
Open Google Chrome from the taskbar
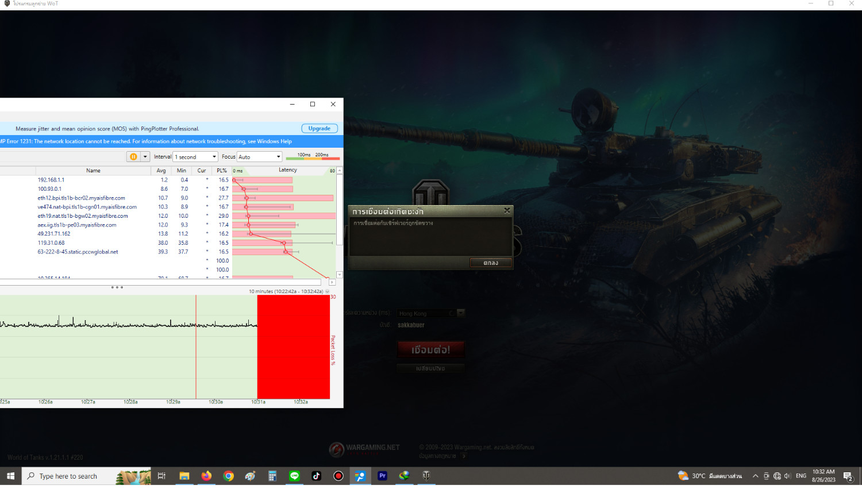tap(229, 476)
